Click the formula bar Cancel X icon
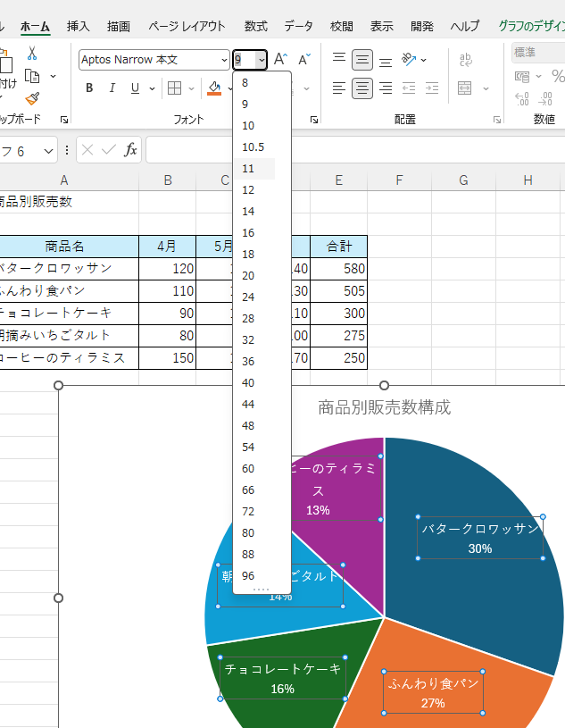Image resolution: width=565 pixels, height=728 pixels. [x=87, y=149]
